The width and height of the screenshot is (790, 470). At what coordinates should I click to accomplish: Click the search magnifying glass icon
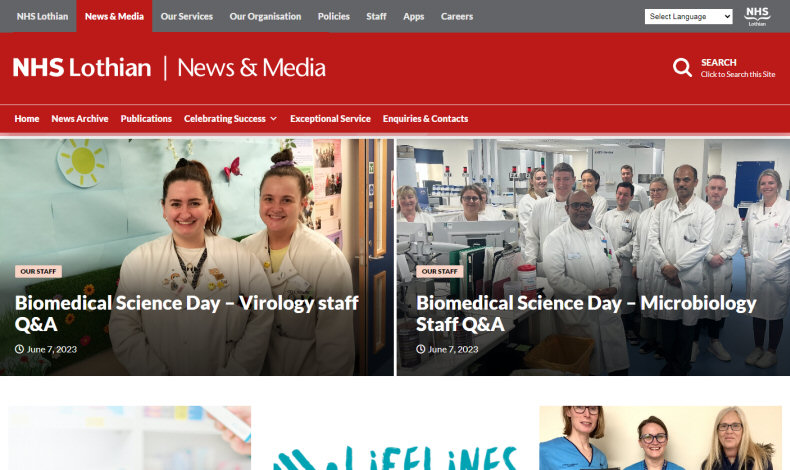coord(682,67)
